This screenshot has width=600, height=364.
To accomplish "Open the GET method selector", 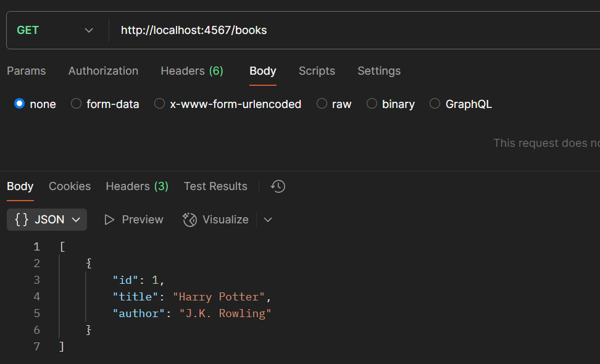I will coord(56,29).
